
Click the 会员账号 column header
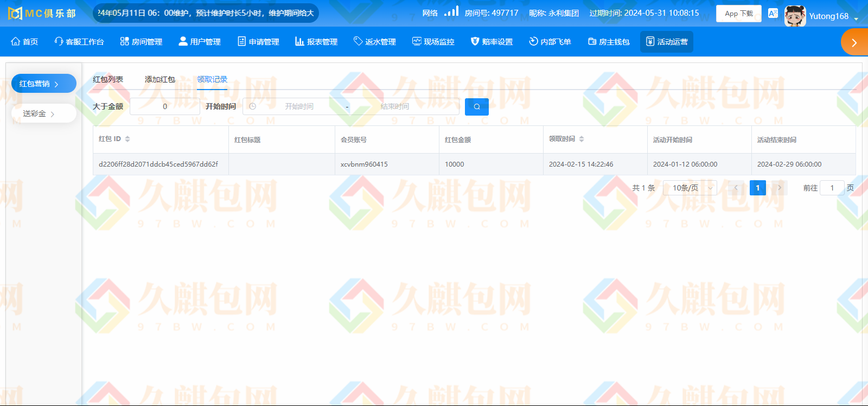coord(354,139)
